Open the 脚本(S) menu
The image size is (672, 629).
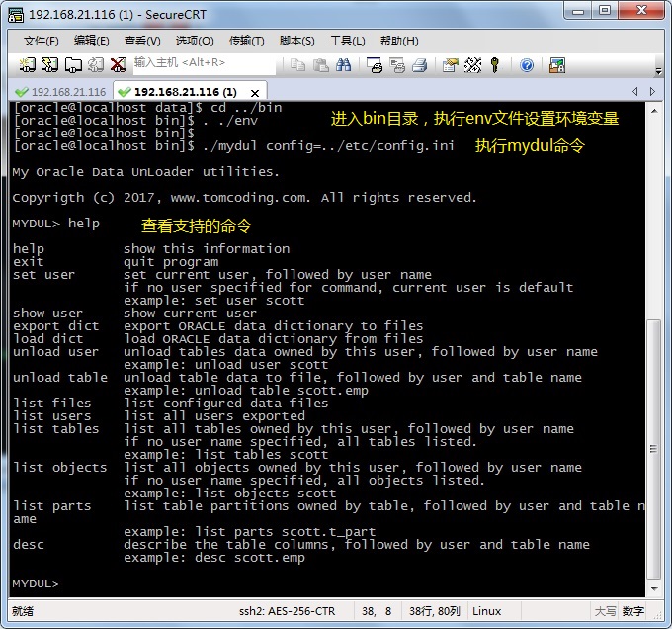(297, 41)
